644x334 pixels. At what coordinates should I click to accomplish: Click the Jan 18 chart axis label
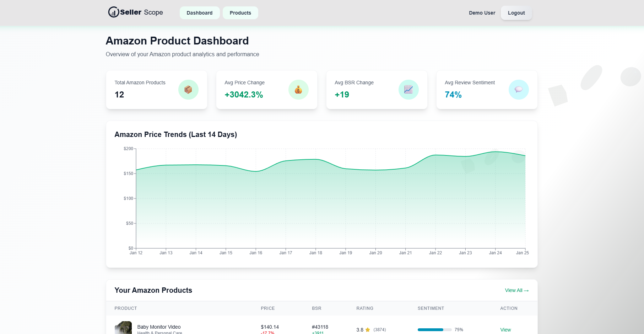pos(316,253)
